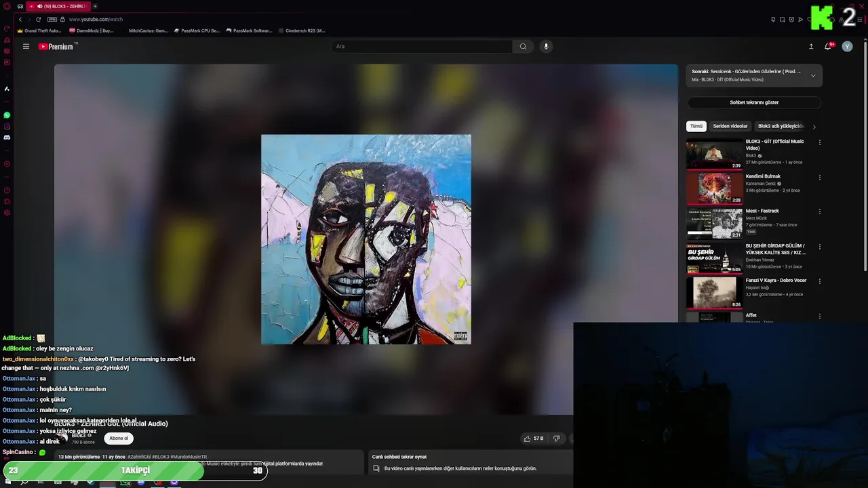
Task: Open the notifications bell
Action: 827,47
